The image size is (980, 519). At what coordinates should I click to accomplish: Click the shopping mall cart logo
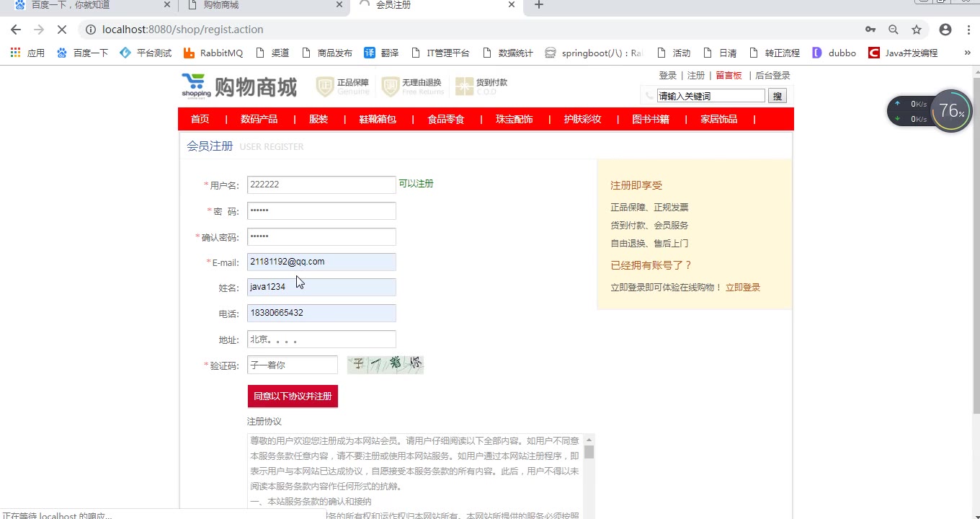pos(196,86)
